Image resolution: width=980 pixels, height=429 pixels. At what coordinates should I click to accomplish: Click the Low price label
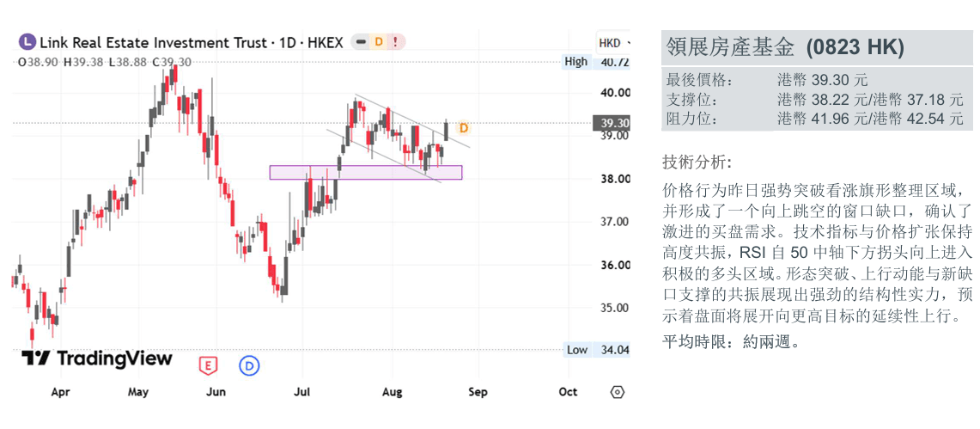(577, 350)
